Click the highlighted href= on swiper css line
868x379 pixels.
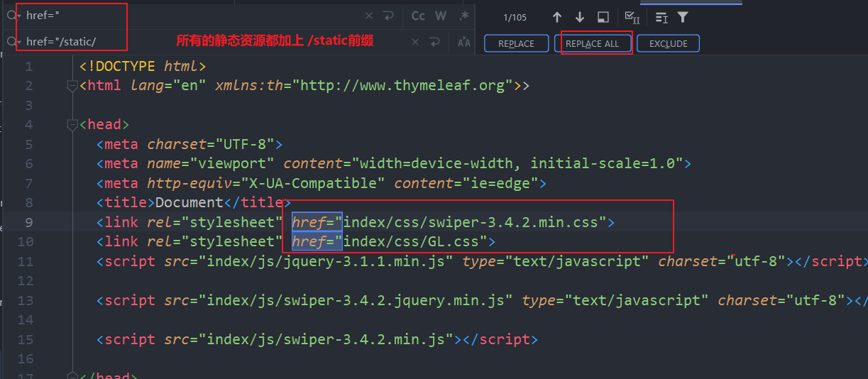pyautogui.click(x=317, y=222)
